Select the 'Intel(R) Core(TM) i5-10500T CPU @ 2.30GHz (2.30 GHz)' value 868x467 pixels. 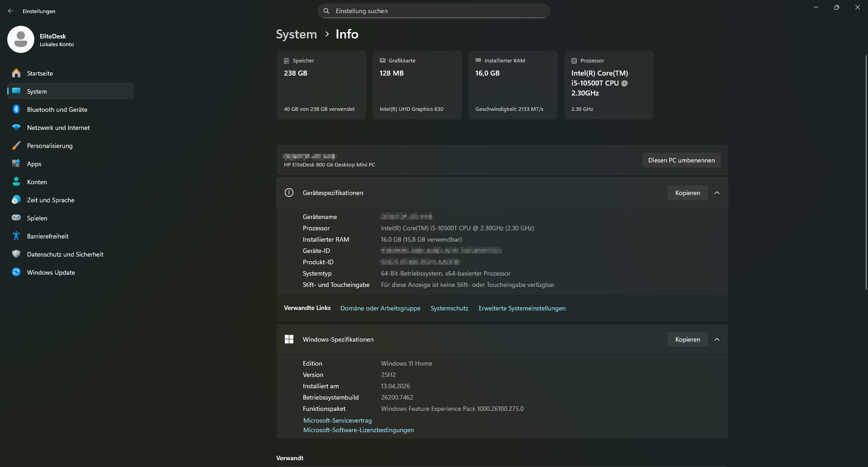click(458, 228)
